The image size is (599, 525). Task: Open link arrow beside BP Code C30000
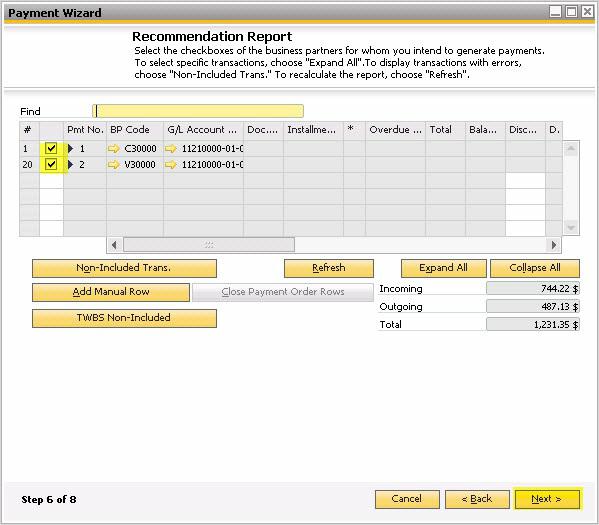113,149
